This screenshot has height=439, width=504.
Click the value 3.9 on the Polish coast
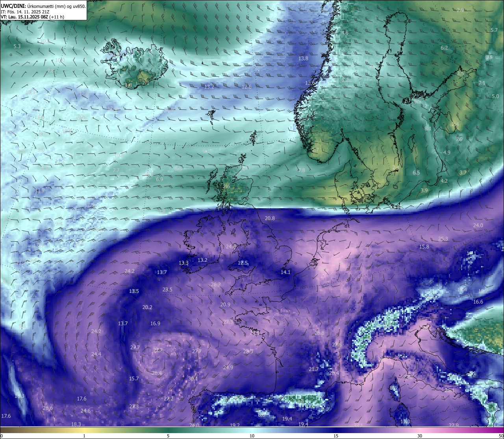tap(424, 190)
